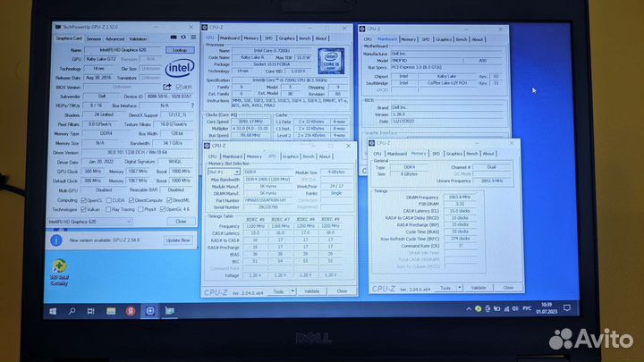Open the Bench tab in the CPU-Z processor window
Image resolution: width=644 pixels, height=362 pixels.
[x=305, y=38]
